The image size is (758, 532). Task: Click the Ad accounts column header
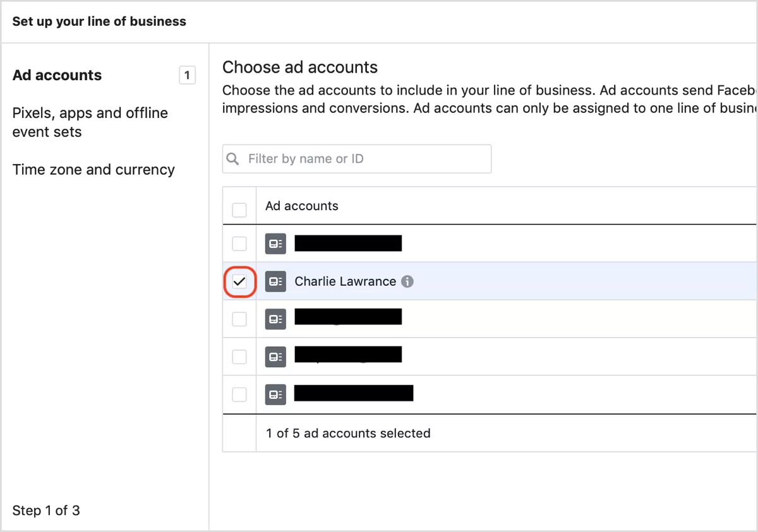pos(302,206)
